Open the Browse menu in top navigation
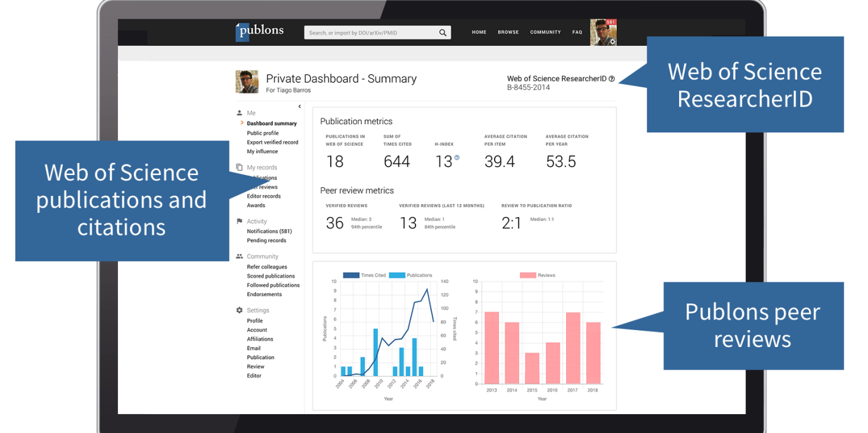Viewport: 868px width, 433px height. tap(508, 32)
